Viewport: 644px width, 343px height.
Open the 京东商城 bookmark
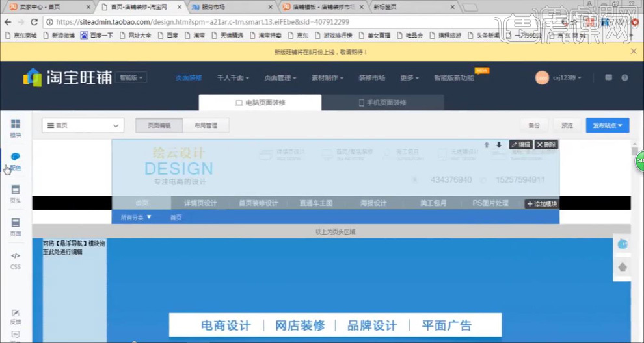(21, 36)
